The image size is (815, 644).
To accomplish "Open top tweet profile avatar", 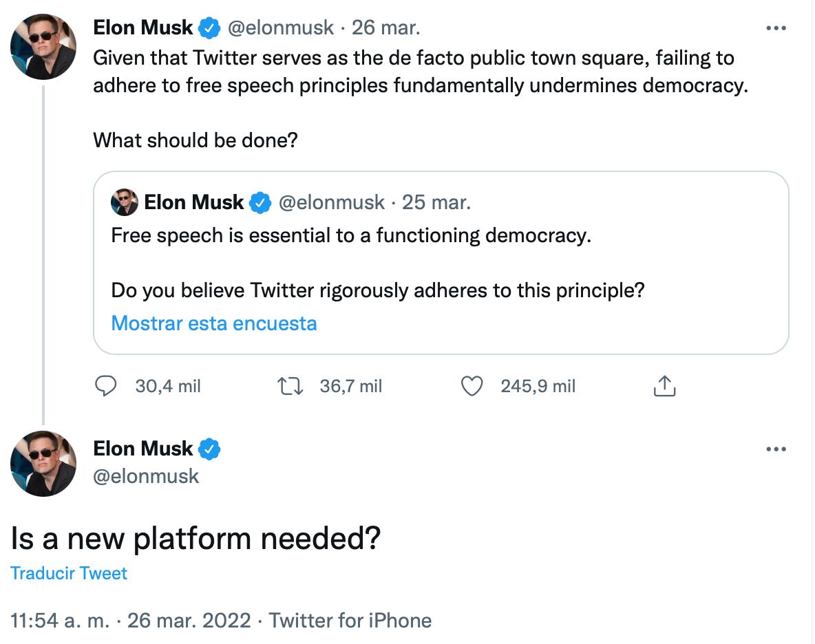I will tap(43, 46).
